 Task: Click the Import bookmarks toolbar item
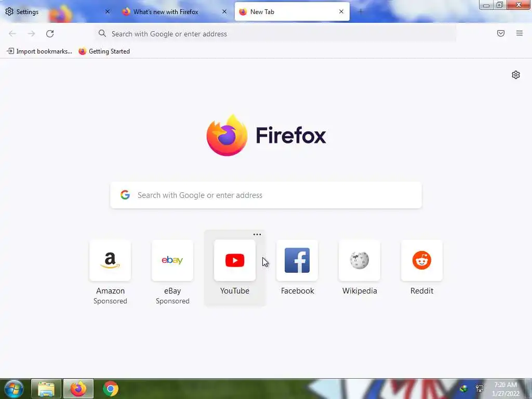pyautogui.click(x=39, y=51)
